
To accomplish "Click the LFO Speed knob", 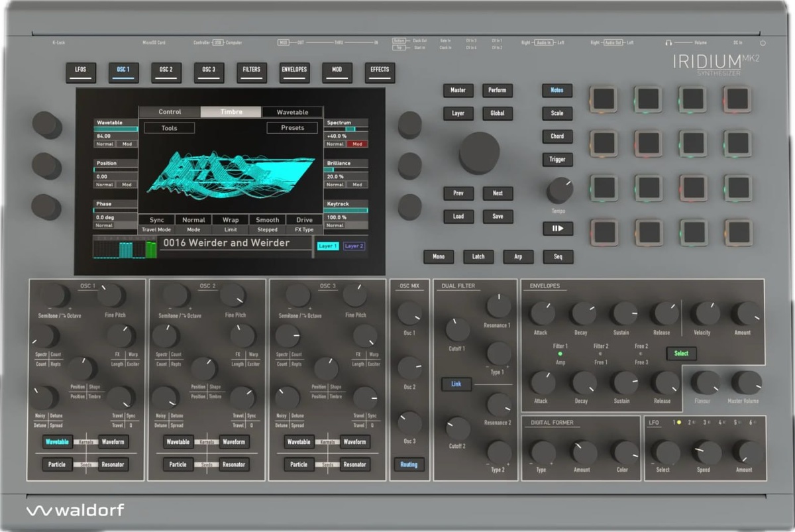I will point(707,452).
